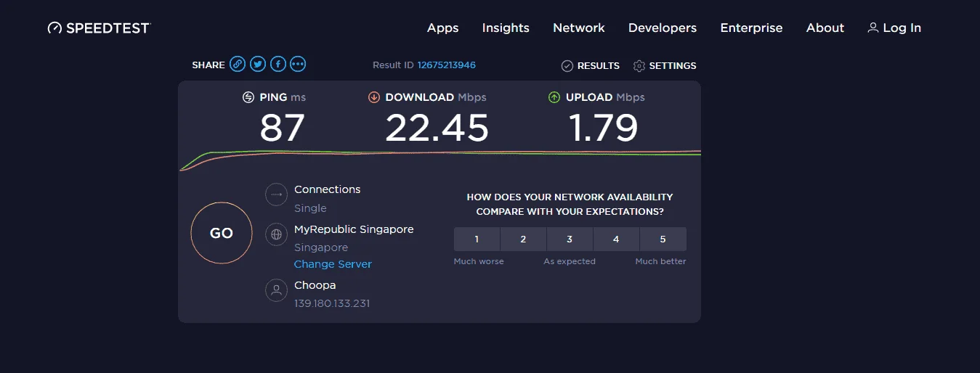The image size is (980, 373).
Task: Open more share options icon
Action: coord(298,65)
